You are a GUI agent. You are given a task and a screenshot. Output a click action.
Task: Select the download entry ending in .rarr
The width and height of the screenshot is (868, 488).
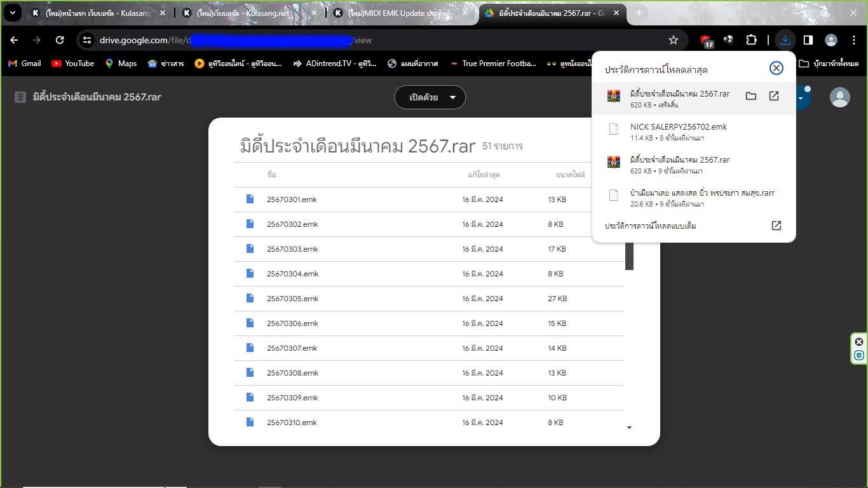click(x=694, y=198)
